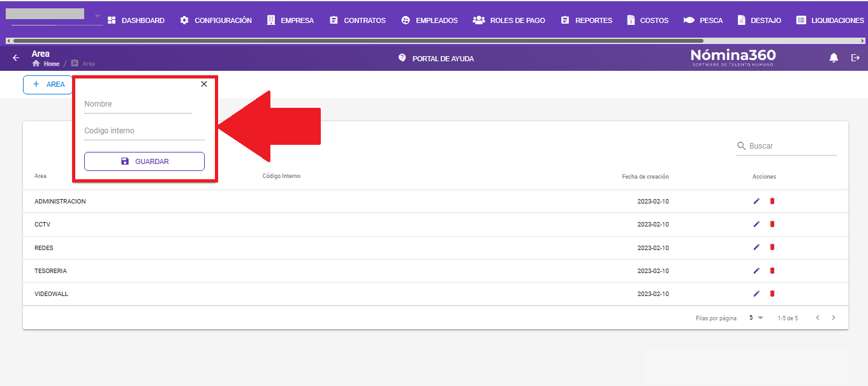The height and width of the screenshot is (386, 868).
Task: Click the + AREA button
Action: (x=48, y=84)
